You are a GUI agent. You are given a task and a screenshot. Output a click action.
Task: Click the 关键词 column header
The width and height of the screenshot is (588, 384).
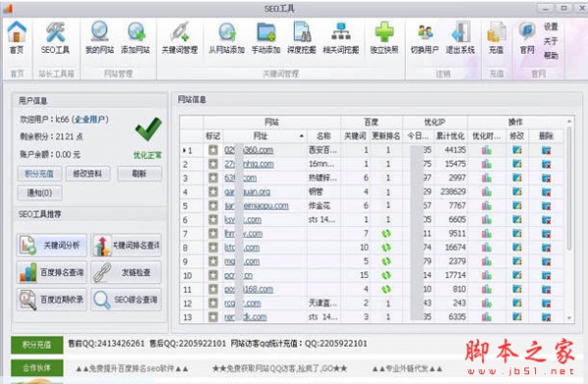coord(355,136)
